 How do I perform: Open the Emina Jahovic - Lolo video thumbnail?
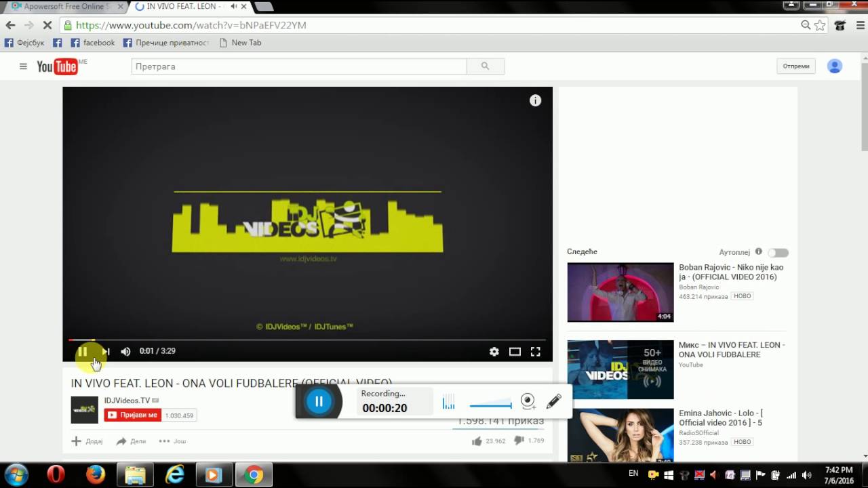[620, 435]
